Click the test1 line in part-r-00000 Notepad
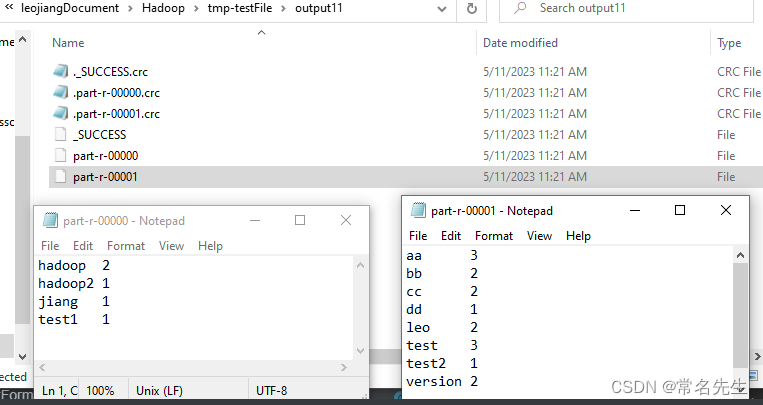This screenshot has width=763, height=405. click(74, 319)
